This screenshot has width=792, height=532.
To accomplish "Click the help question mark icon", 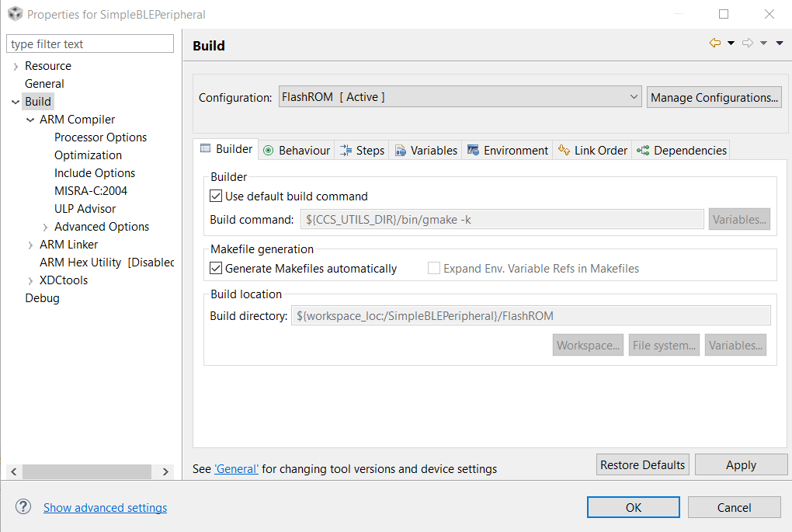I will [x=23, y=506].
